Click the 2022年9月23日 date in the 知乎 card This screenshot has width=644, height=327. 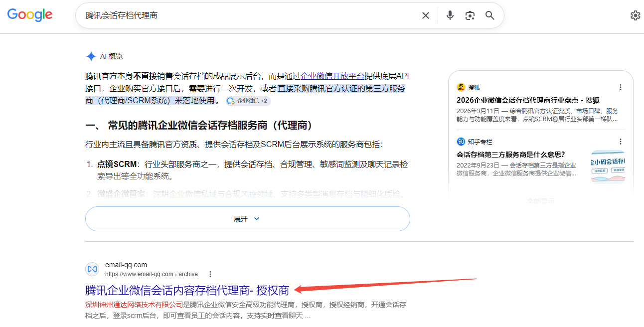click(x=478, y=165)
